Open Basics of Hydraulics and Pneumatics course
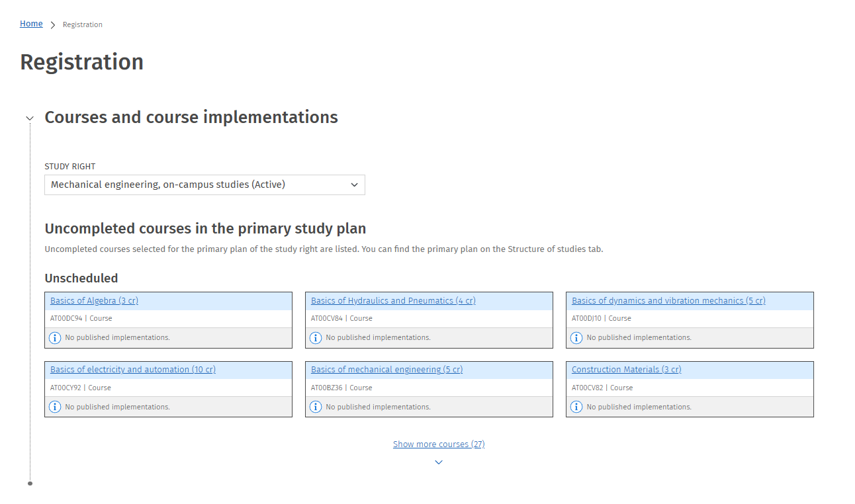The height and width of the screenshot is (504, 855). [393, 301]
